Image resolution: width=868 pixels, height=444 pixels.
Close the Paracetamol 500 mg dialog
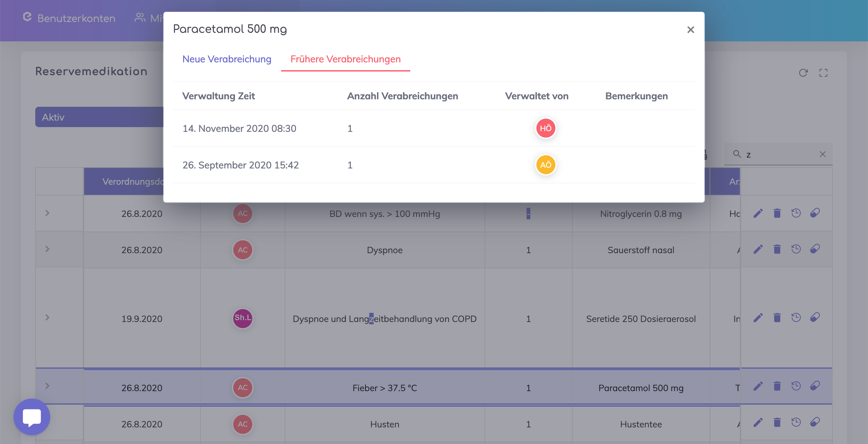691,30
